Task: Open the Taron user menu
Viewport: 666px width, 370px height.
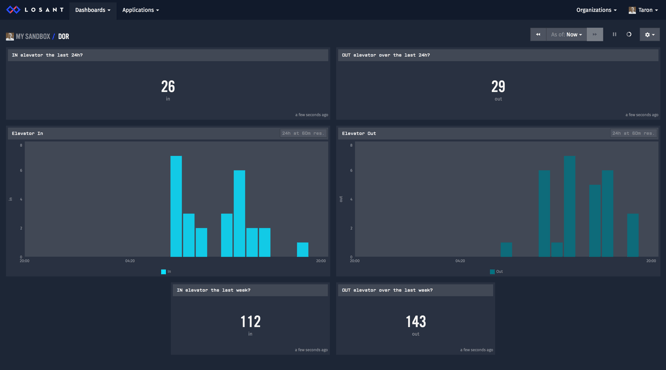Action: click(x=643, y=10)
